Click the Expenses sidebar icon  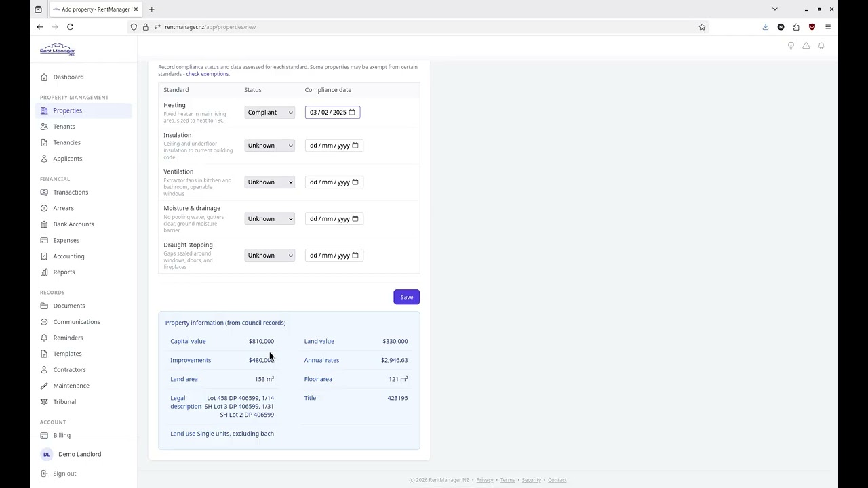pyautogui.click(x=45, y=240)
